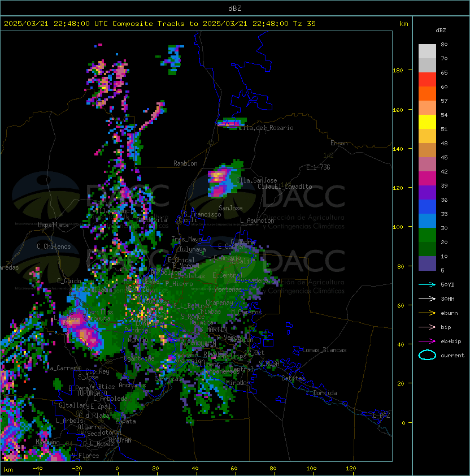This screenshot has height=476, width=470.
Task: Click the dBZ title at top
Action: click(235, 8)
